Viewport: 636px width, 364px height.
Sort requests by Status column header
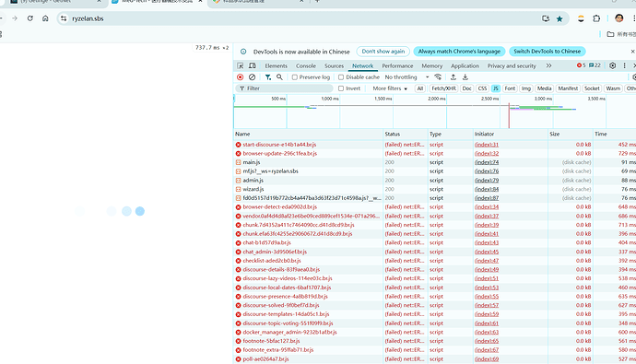[x=406, y=134]
